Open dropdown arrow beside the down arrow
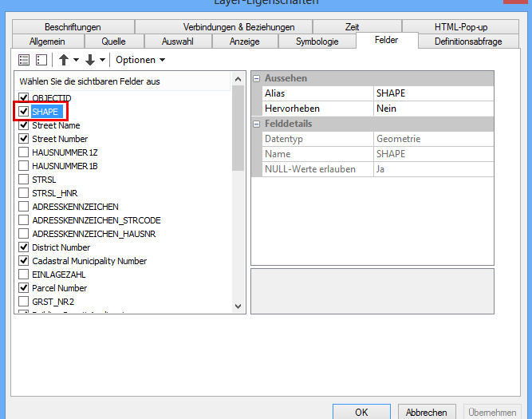The height and width of the screenshot is (419, 532). click(102, 60)
